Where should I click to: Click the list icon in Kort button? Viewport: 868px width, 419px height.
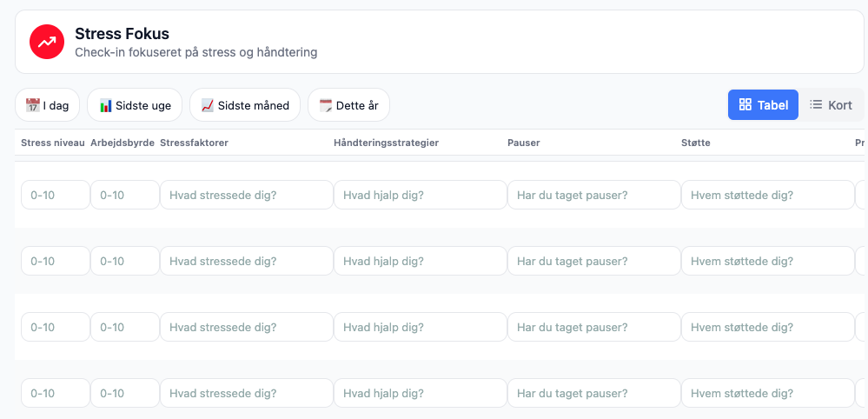[816, 105]
